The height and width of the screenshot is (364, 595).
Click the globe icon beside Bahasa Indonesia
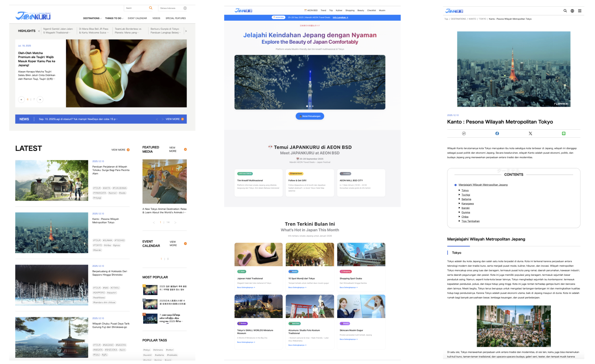[185, 8]
